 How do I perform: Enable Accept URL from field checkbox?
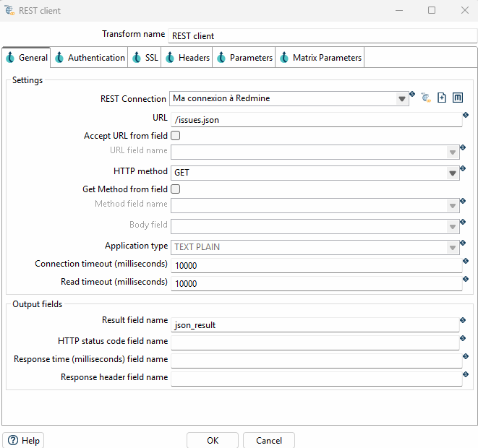(175, 136)
